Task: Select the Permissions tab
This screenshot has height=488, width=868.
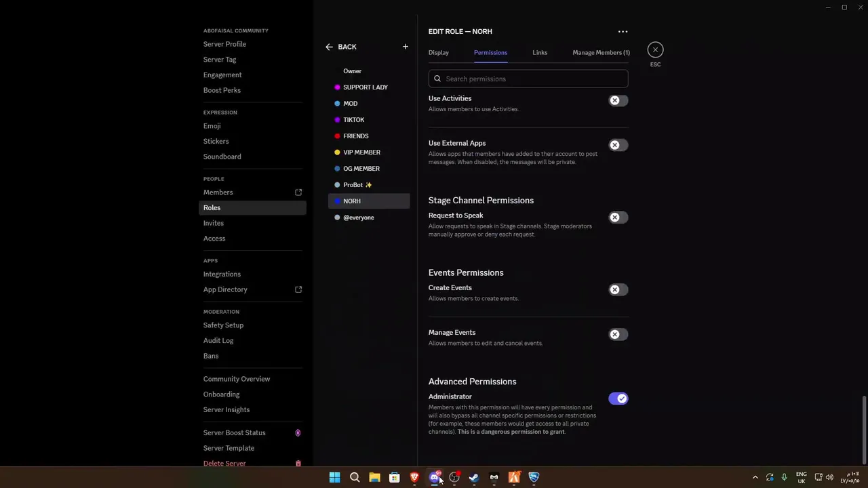Action: [x=490, y=52]
